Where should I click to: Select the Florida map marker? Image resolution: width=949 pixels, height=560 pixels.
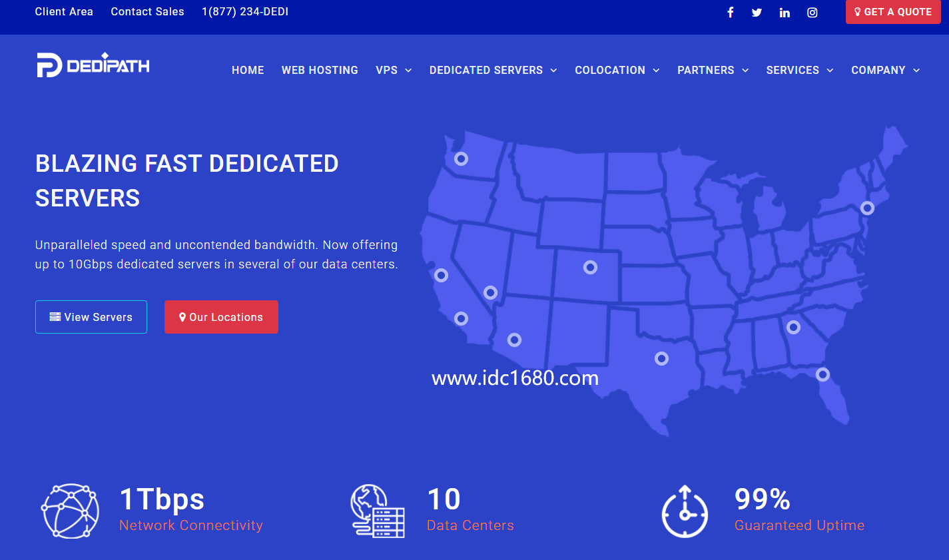pyautogui.click(x=822, y=374)
